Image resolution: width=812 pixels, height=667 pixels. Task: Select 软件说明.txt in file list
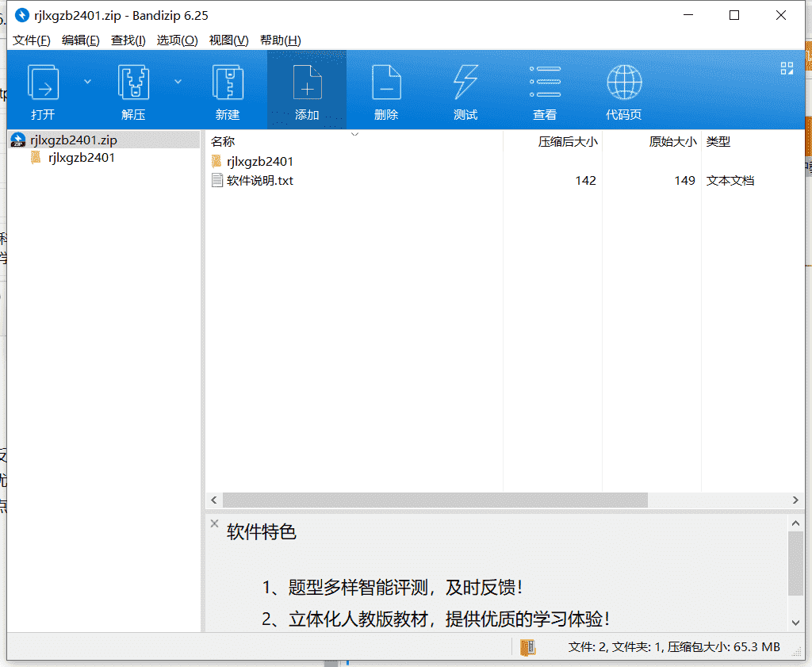coord(260,180)
